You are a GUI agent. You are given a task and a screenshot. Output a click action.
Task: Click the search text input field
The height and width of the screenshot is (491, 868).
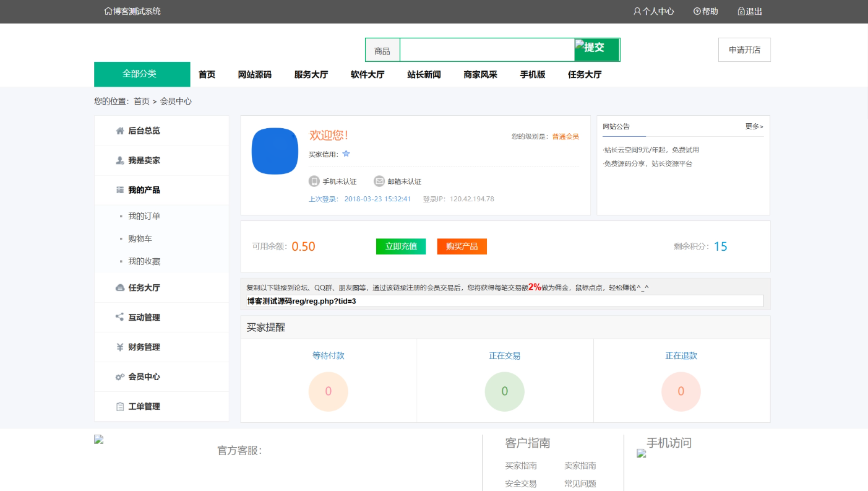[x=487, y=50]
